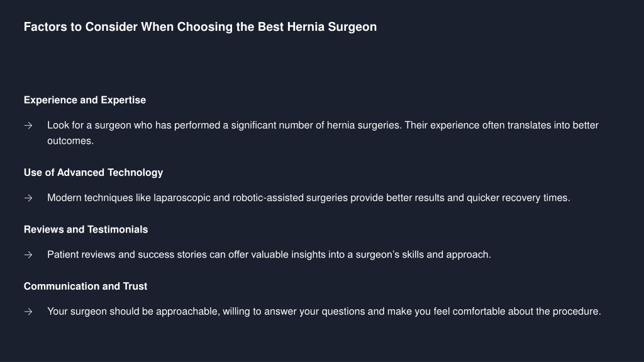Click the arrow bullet before "Your surgeon should"
The image size is (644, 362).
click(x=28, y=312)
